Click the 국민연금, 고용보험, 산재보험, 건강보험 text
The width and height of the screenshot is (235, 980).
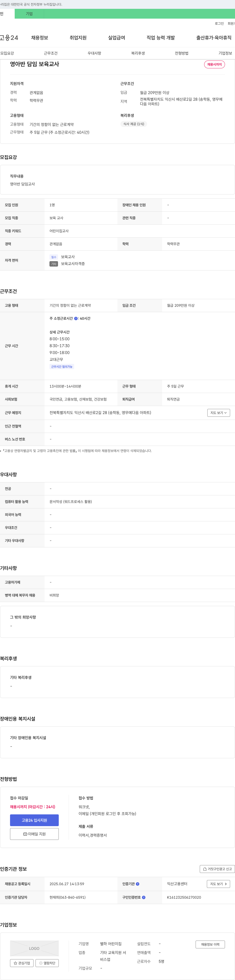(x=78, y=399)
